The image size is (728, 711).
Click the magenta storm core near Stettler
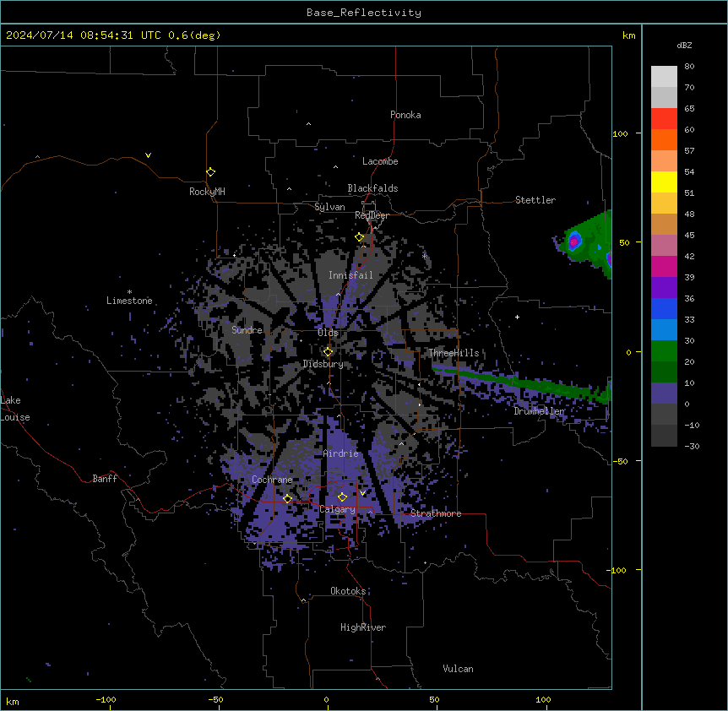573,241
